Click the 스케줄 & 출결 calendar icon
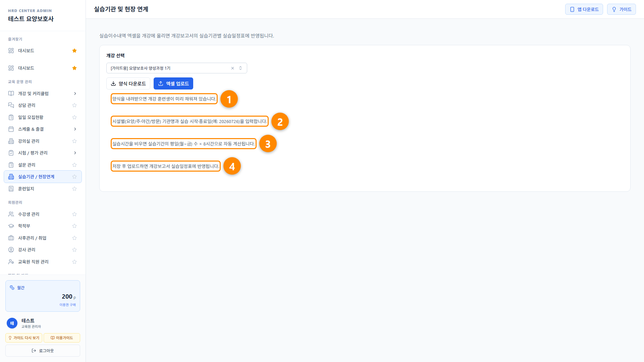 11,129
